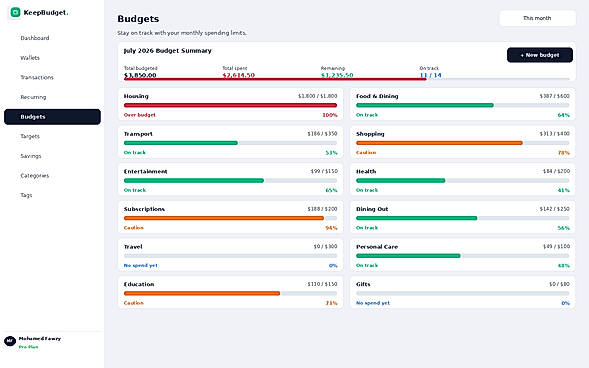Click the Caution status on Education

point(134,303)
